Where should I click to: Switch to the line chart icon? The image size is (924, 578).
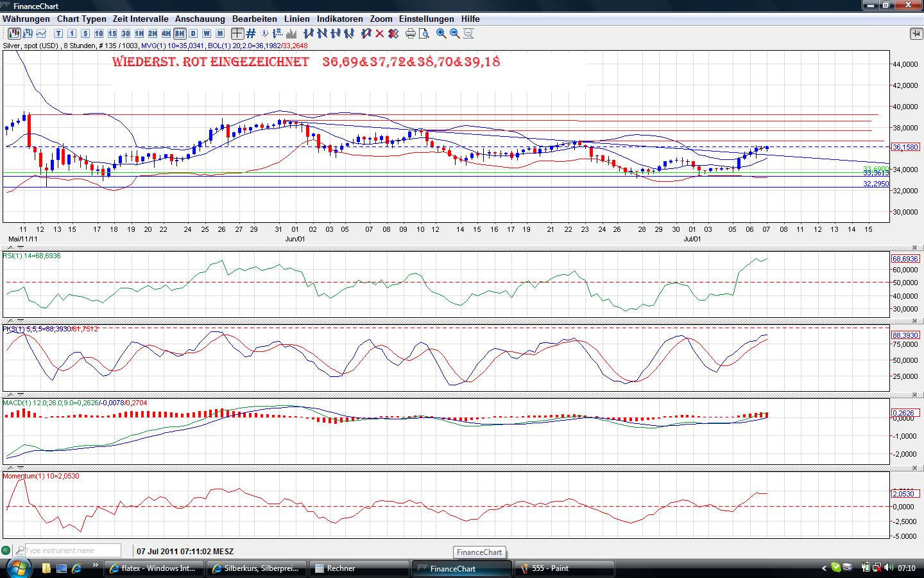pos(42,33)
